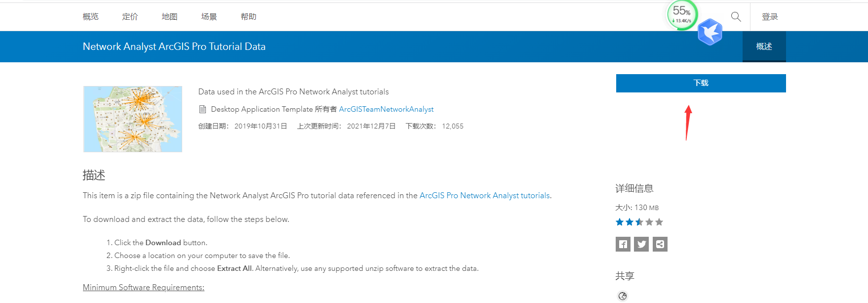Click the Facebook share icon
Viewport: 868px width, 303px height.
click(x=623, y=244)
